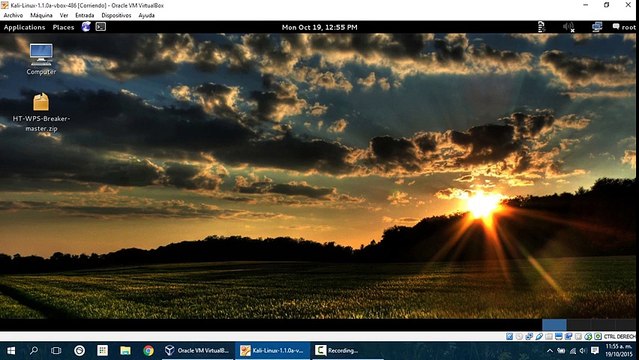Viewport: 639px width, 360px height.
Task: Click the Windows tray network signal icon
Action: pyautogui.click(x=573, y=351)
